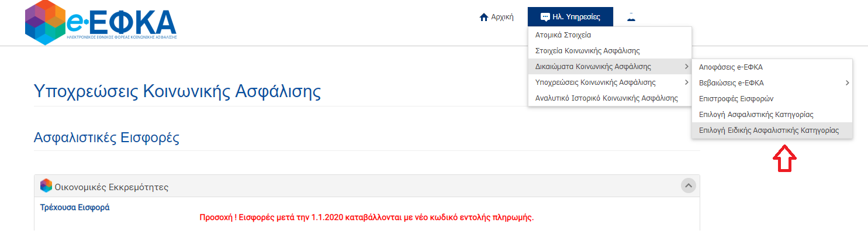The width and height of the screenshot is (868, 244).
Task: Select Αποφάσεις e-ΕΦΚΑ in the submenu
Action: coord(731,67)
